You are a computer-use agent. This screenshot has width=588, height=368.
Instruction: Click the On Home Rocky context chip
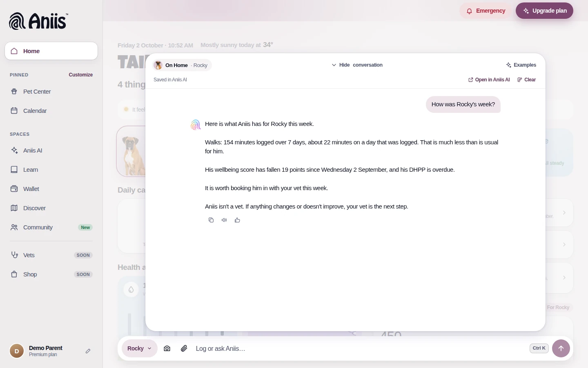click(x=182, y=65)
